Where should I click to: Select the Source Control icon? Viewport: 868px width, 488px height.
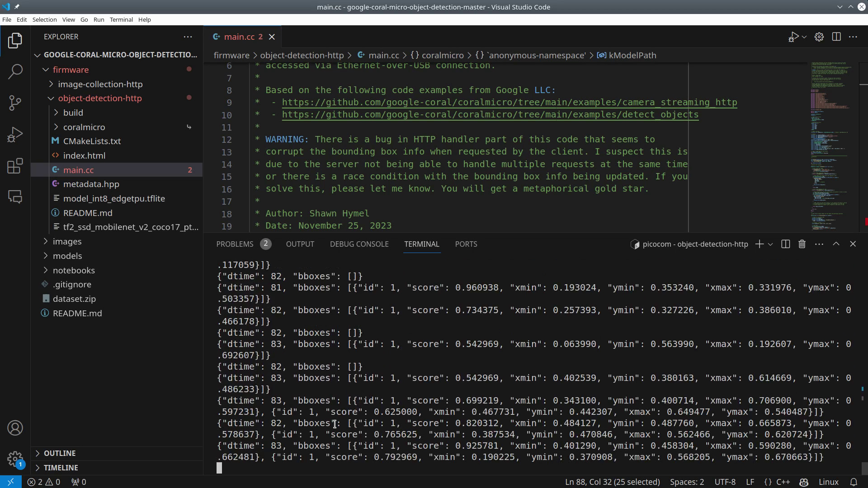tap(15, 103)
